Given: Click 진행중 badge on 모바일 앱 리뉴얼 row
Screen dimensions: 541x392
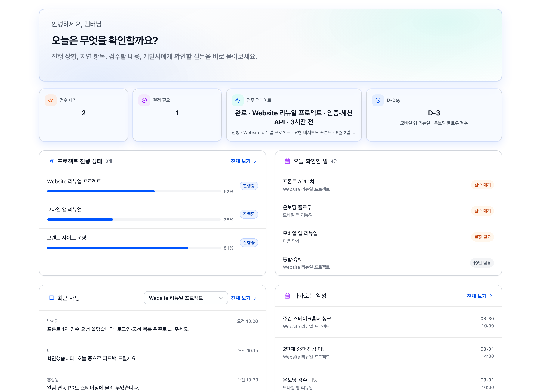Looking at the screenshot, I should point(249,214).
